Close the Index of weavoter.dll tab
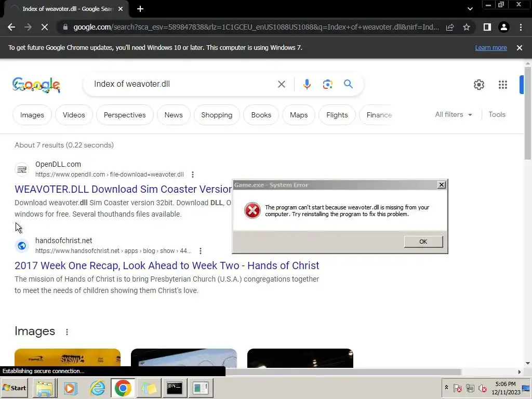This screenshot has height=399, width=532. (121, 9)
